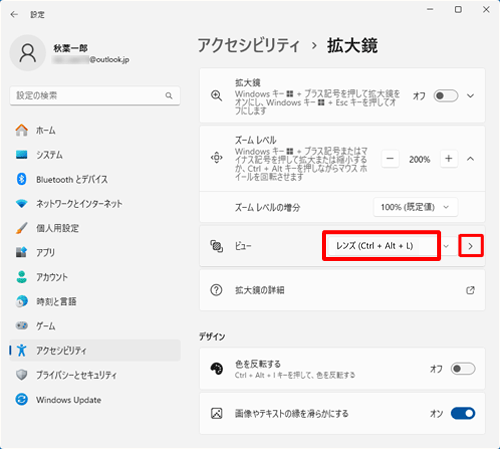Click the ゲーム controller icon

click(x=22, y=326)
